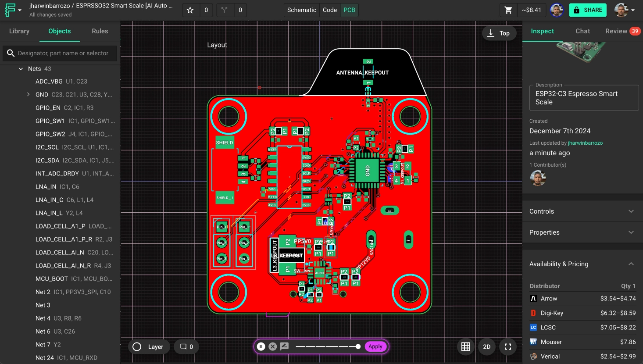The height and width of the screenshot is (364, 643).
Task: Star this project
Action: 190,10
